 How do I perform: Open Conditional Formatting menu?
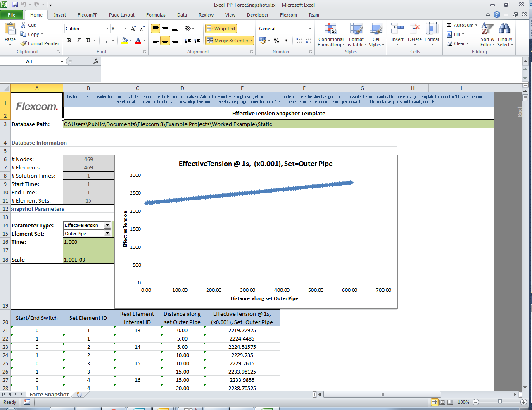point(330,35)
